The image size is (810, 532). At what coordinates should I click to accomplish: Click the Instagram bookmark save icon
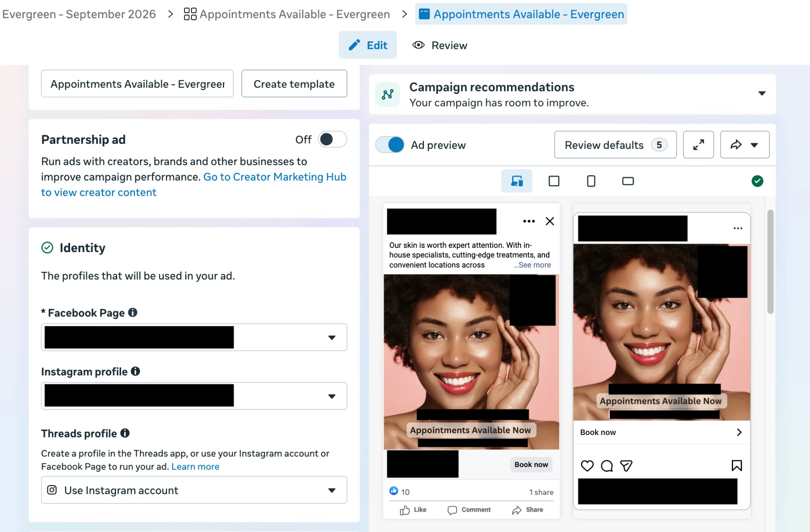pos(737,465)
